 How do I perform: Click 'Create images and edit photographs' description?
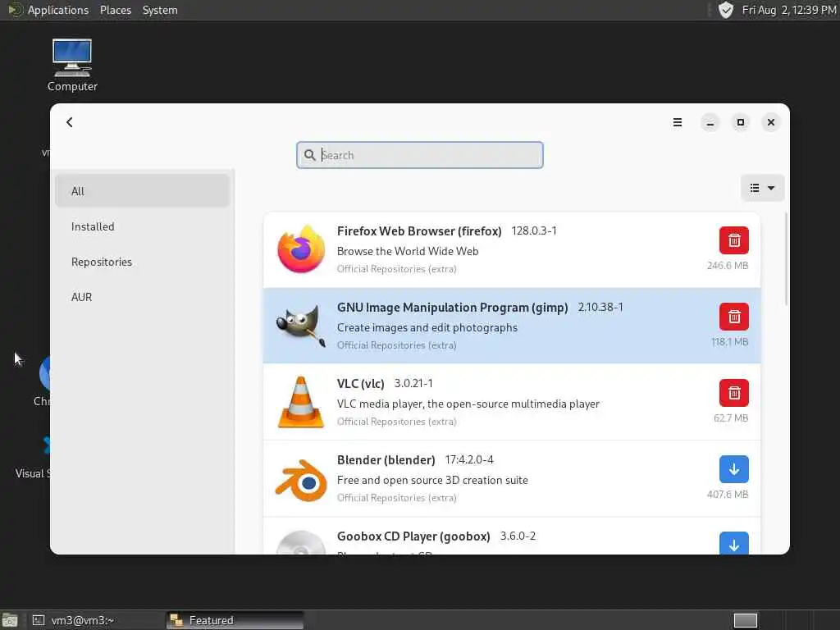pos(427,327)
